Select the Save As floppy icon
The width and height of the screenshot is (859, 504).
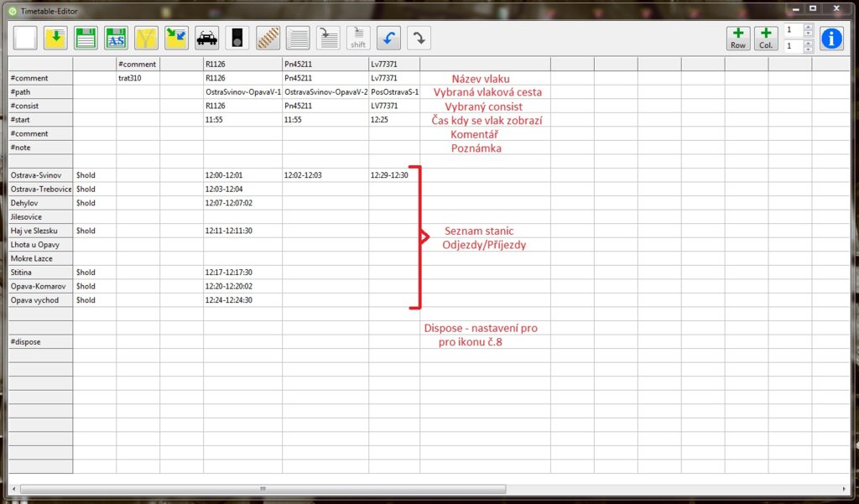[115, 38]
